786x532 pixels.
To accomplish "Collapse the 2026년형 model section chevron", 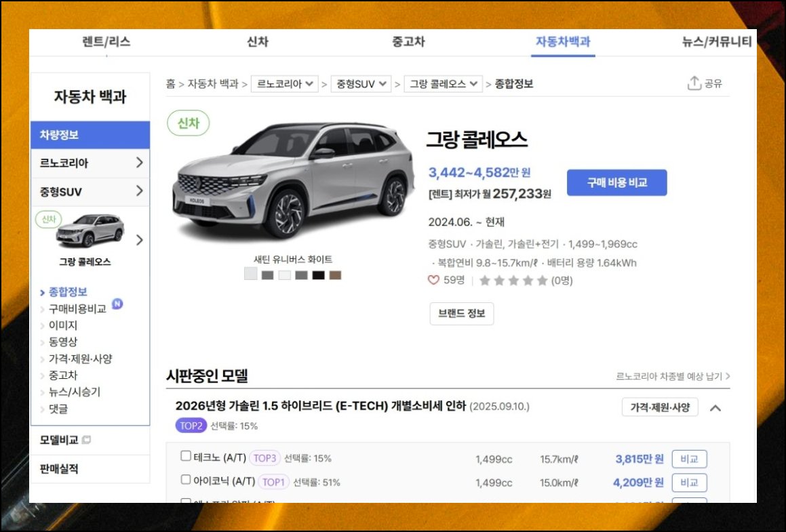I will pos(715,408).
